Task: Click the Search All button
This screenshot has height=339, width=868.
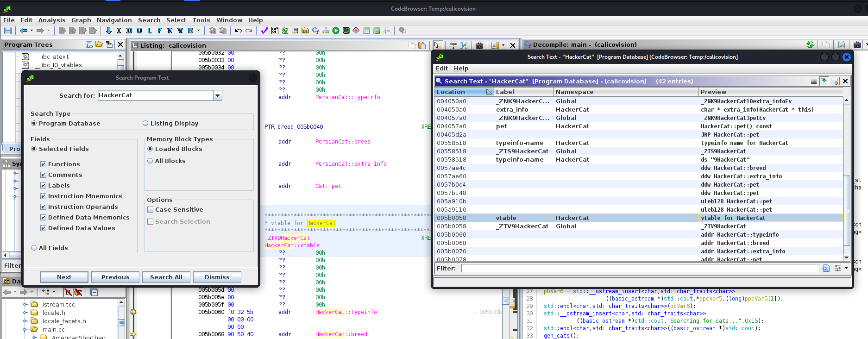Action: pyautogui.click(x=166, y=277)
